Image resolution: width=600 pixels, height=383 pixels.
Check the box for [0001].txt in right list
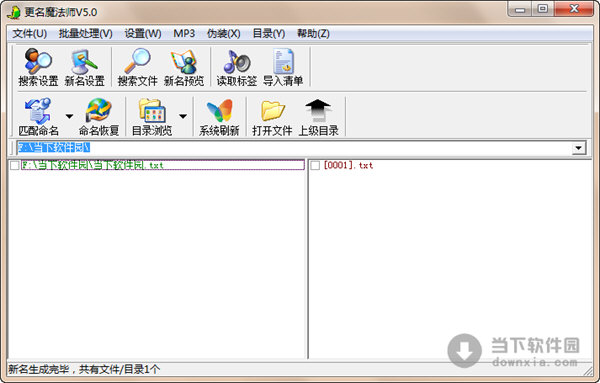coord(315,165)
